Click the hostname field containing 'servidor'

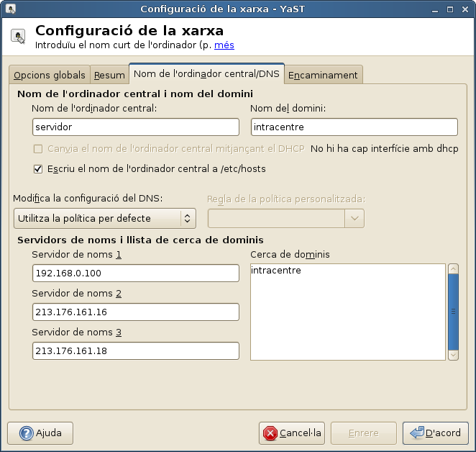(136, 127)
